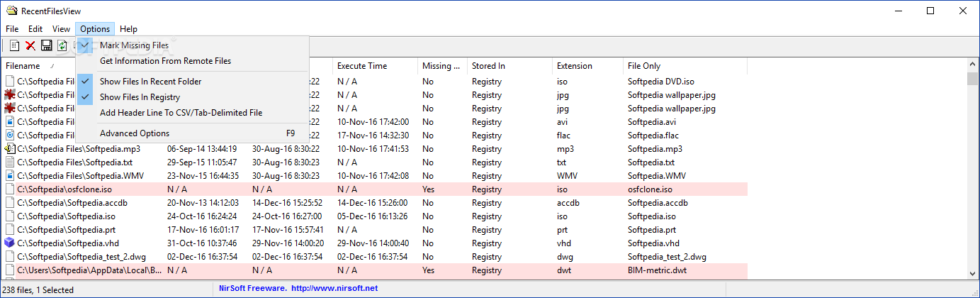Sort by the File Only column header
This screenshot has height=298, width=980.
point(685,66)
